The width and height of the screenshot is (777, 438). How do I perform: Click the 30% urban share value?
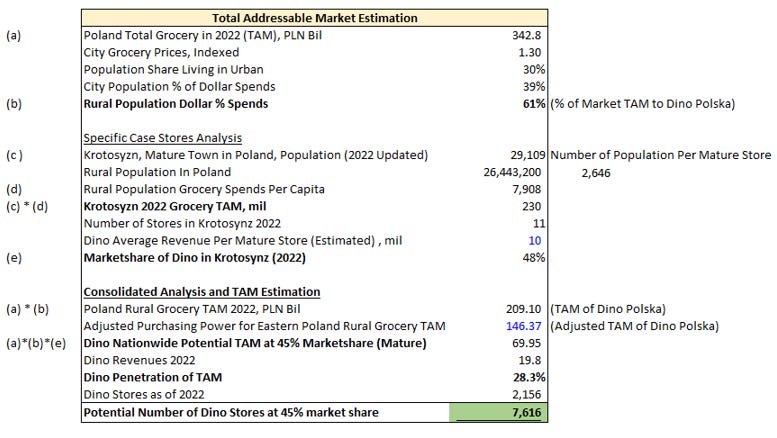pyautogui.click(x=534, y=69)
